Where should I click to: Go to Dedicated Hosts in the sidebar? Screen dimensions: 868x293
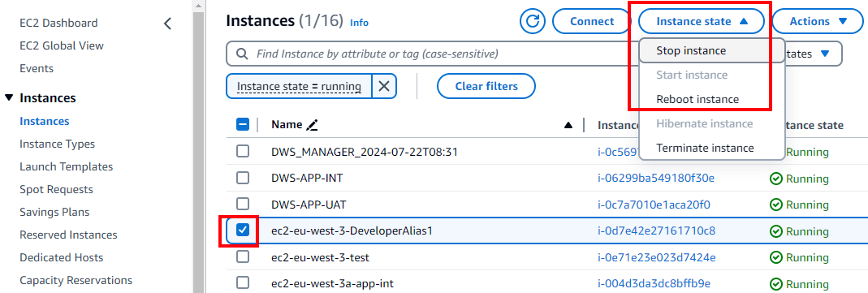pyautogui.click(x=62, y=257)
